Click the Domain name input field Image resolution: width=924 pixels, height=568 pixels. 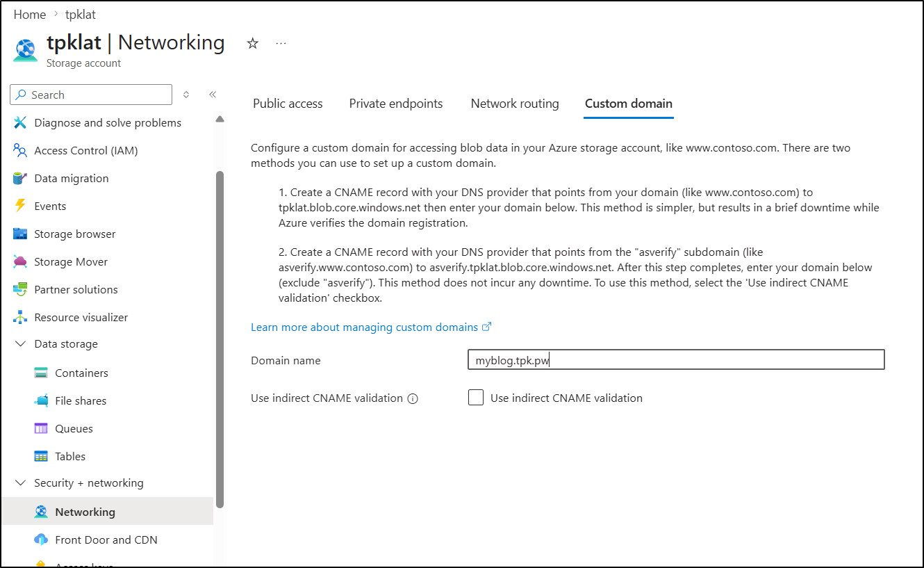pos(675,359)
